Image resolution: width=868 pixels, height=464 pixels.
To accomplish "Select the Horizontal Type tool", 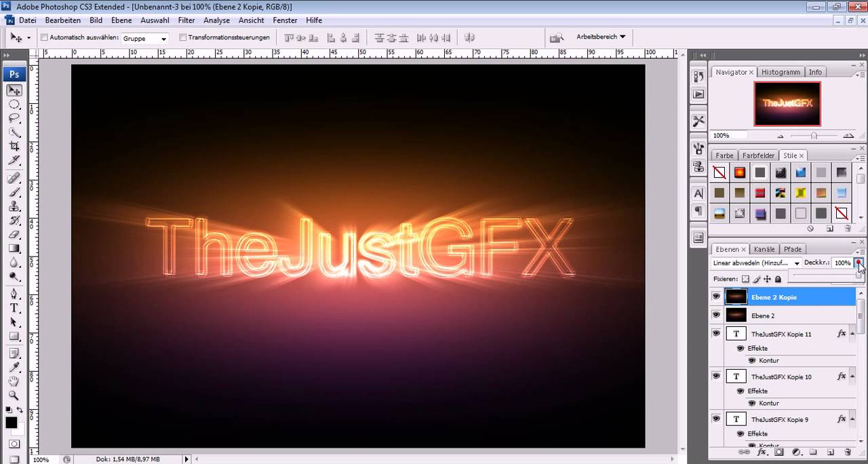I will coord(14,308).
